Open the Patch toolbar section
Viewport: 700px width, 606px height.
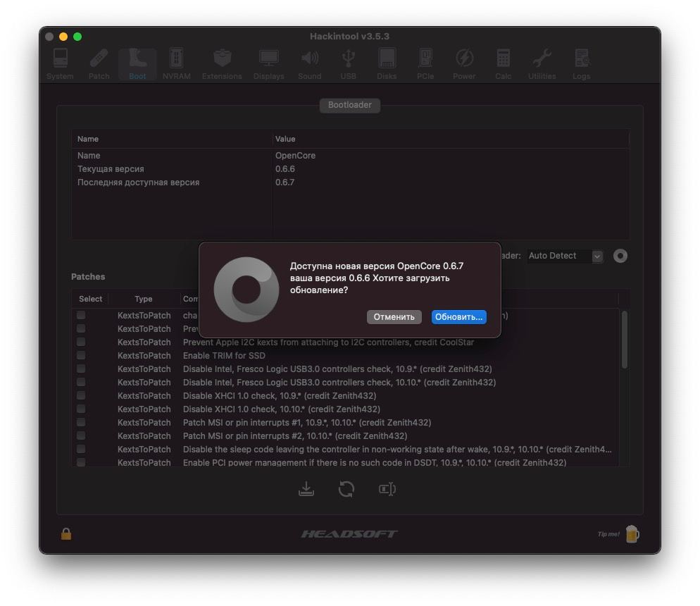pos(99,64)
